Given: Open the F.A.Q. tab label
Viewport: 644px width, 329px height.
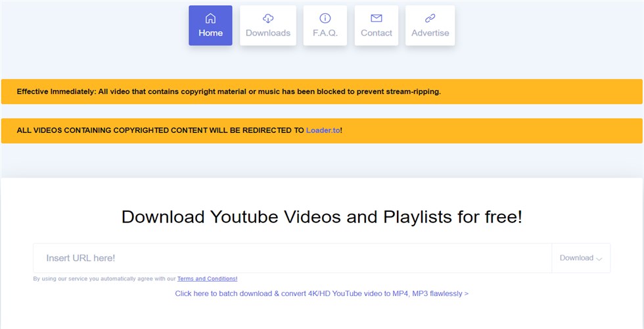Looking at the screenshot, I should (325, 33).
